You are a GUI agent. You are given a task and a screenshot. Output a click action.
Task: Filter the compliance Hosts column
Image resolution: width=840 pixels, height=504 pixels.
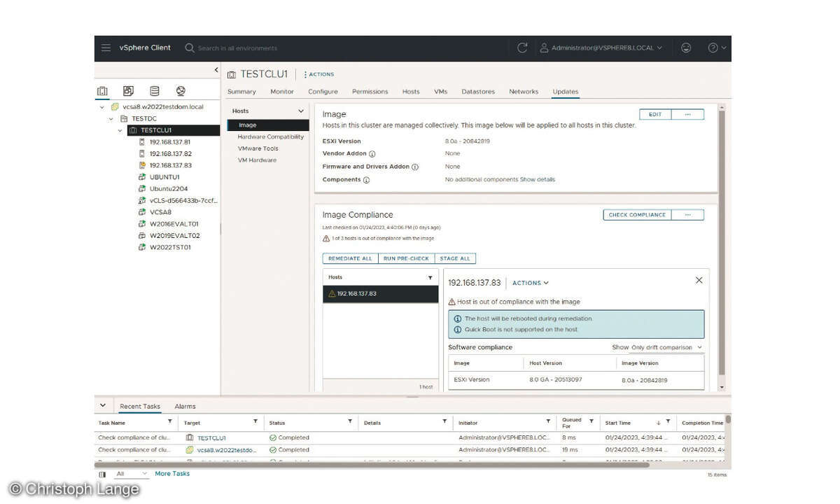[430, 278]
